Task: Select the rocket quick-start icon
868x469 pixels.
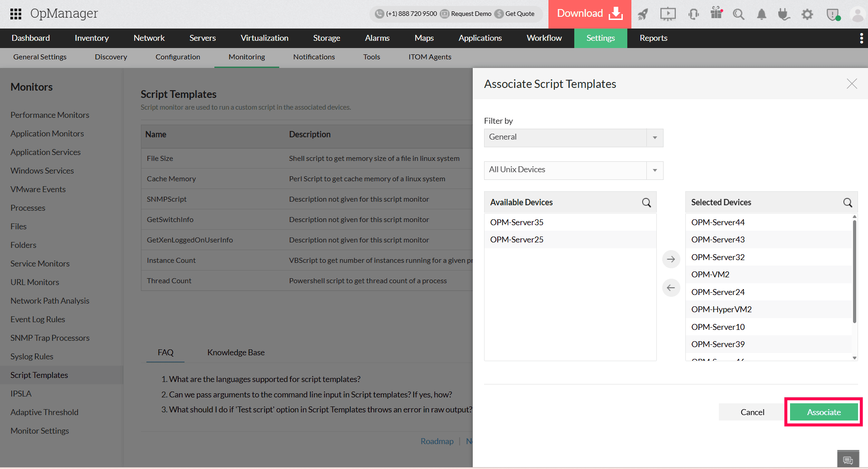Action: pos(643,14)
